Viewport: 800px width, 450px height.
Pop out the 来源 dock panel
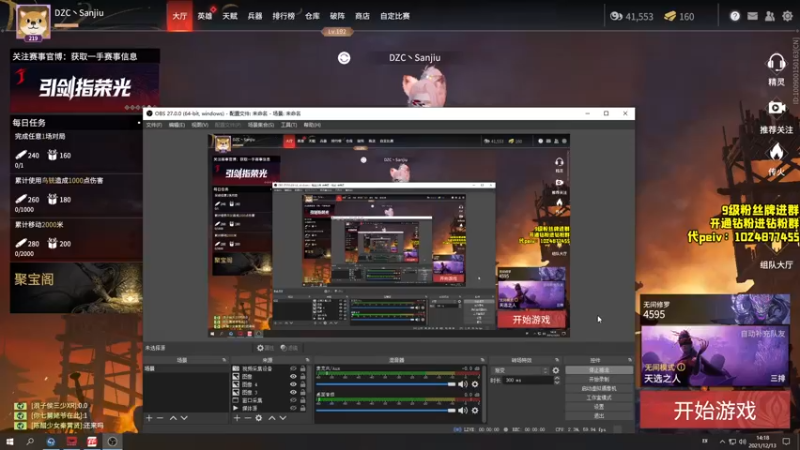click(x=307, y=360)
